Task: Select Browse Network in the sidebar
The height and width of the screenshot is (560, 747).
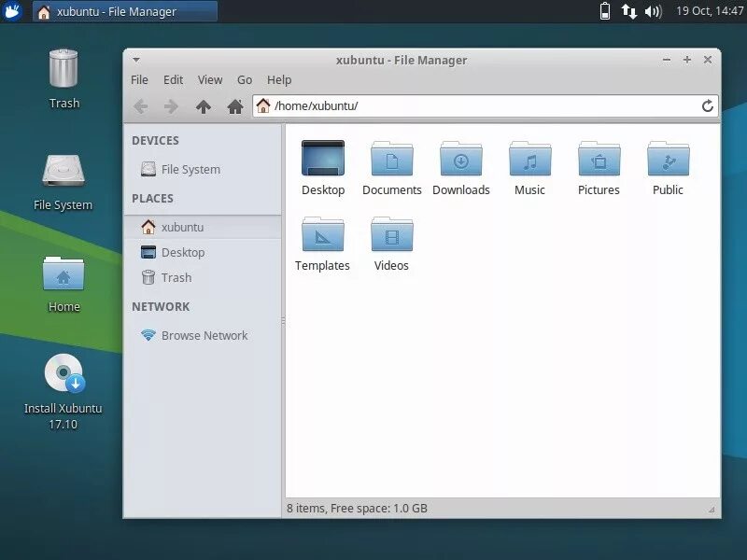Action: point(202,335)
